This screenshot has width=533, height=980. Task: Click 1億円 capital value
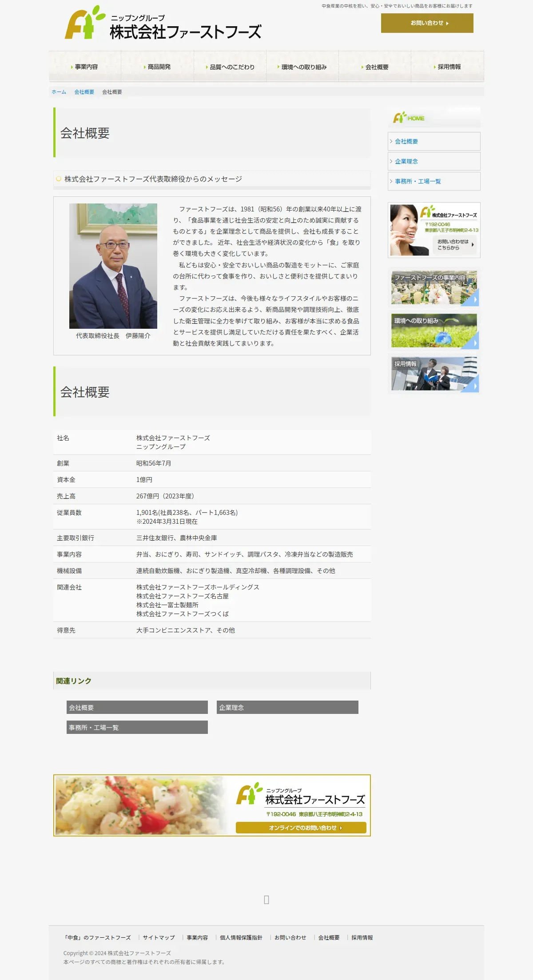144,479
